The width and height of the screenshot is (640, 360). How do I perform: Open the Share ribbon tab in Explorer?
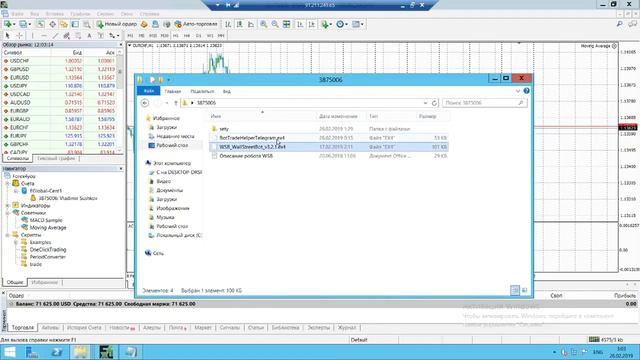[202, 91]
